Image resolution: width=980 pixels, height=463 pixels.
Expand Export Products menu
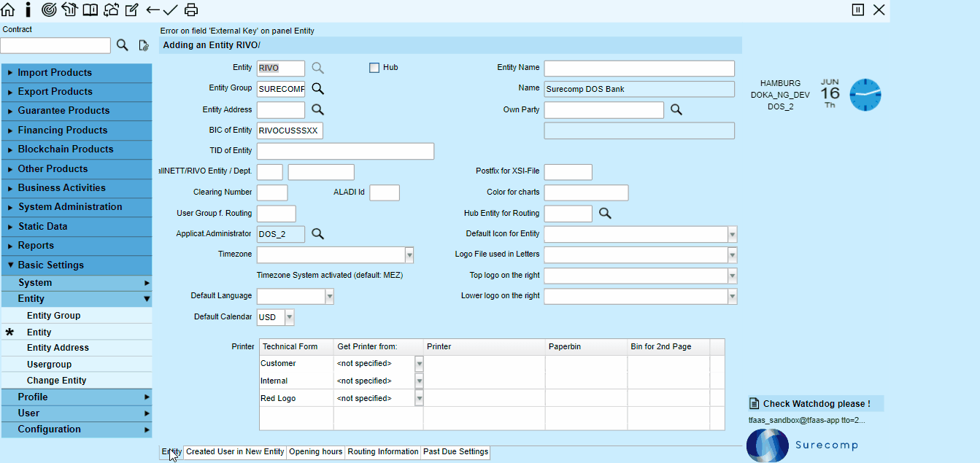[77, 92]
